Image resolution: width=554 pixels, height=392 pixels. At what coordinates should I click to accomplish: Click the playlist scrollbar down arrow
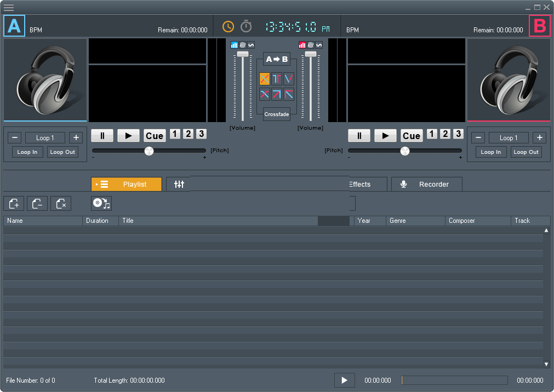(x=546, y=364)
